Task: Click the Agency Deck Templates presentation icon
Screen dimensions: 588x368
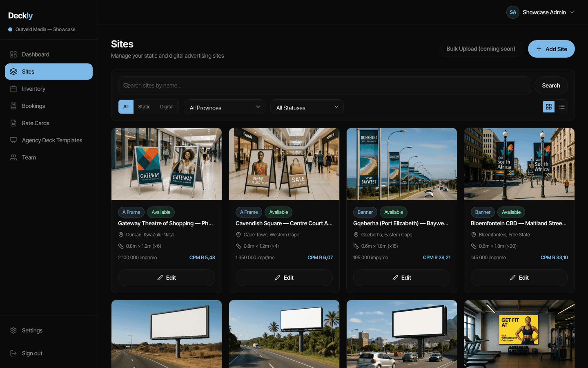Action: click(13, 140)
